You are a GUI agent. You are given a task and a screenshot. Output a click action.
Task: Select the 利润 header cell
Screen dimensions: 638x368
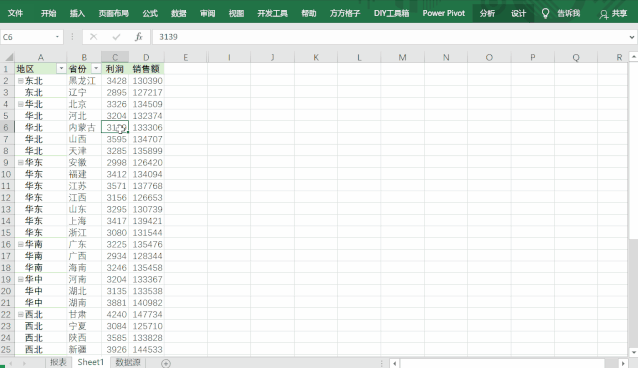115,69
